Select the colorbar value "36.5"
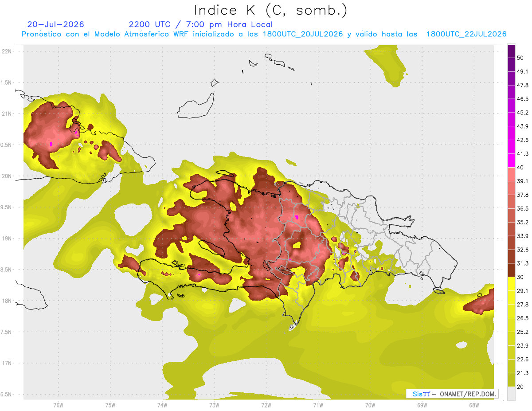Image resolution: width=532 pixels, height=411 pixels. click(522, 208)
